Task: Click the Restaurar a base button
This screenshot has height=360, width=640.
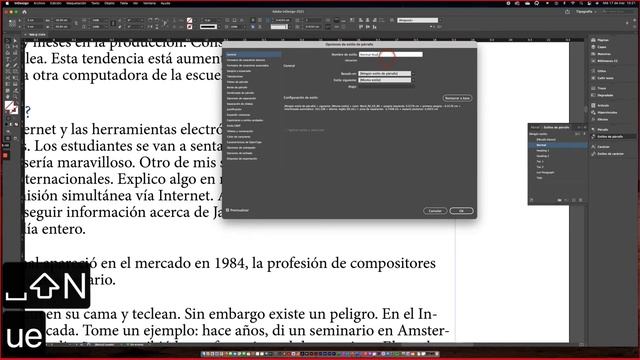Action: click(x=457, y=98)
